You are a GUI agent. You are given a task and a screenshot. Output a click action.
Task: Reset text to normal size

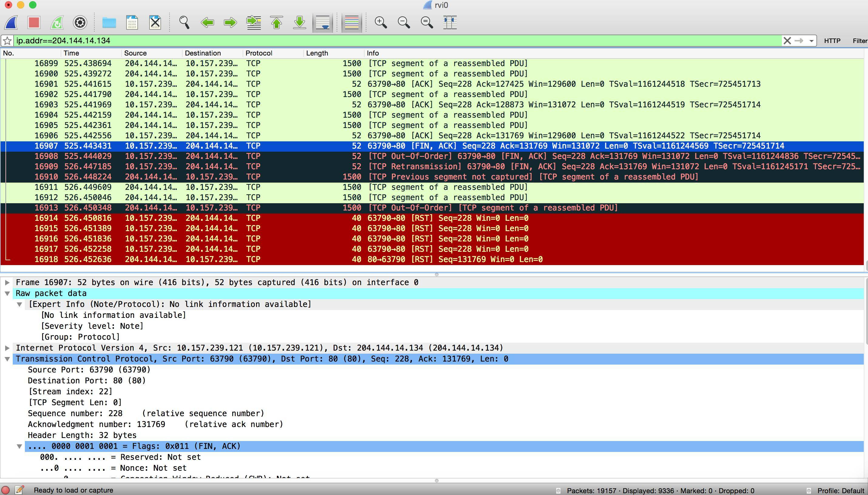[427, 23]
